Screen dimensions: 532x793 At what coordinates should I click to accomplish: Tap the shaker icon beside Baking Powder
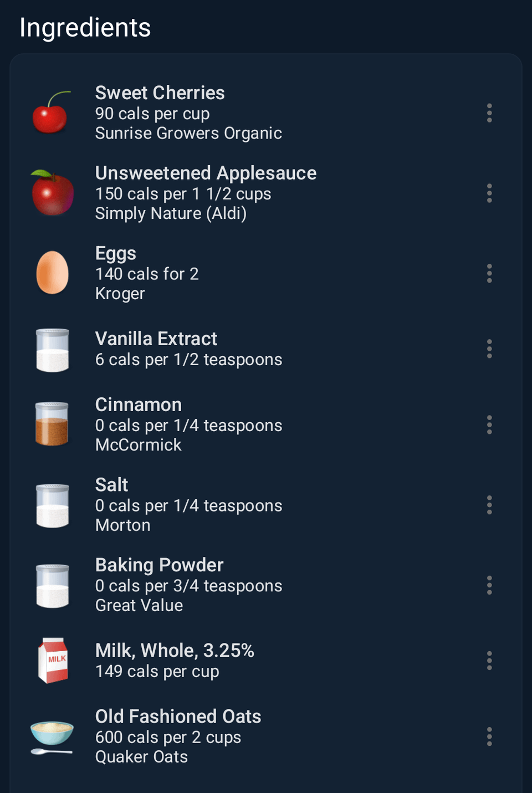click(52, 586)
